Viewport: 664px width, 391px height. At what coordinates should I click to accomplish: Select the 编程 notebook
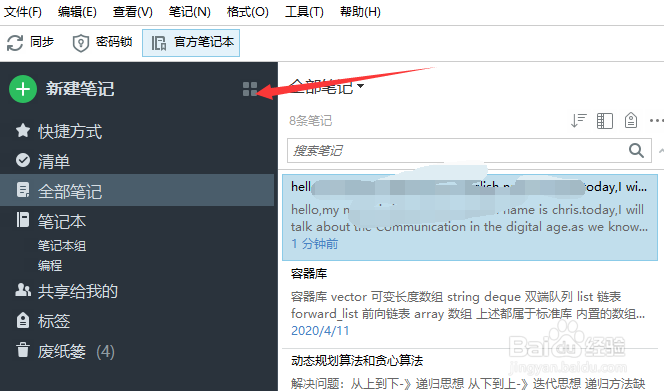pyautogui.click(x=50, y=266)
